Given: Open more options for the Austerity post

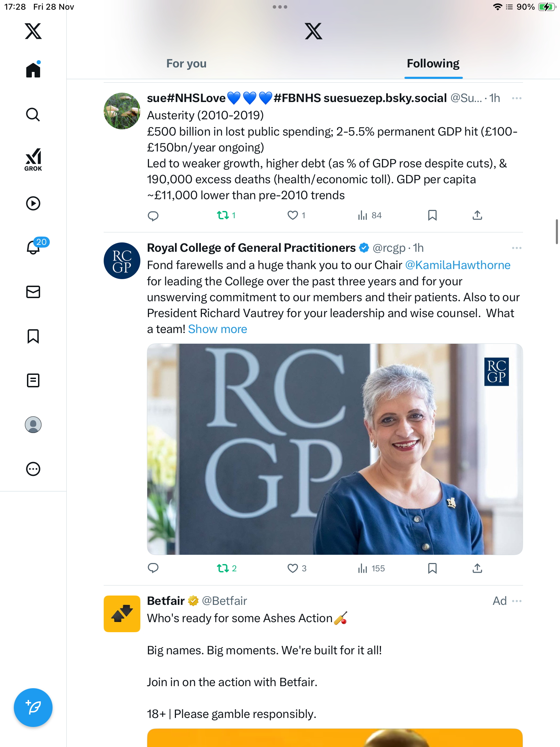Looking at the screenshot, I should [516, 99].
